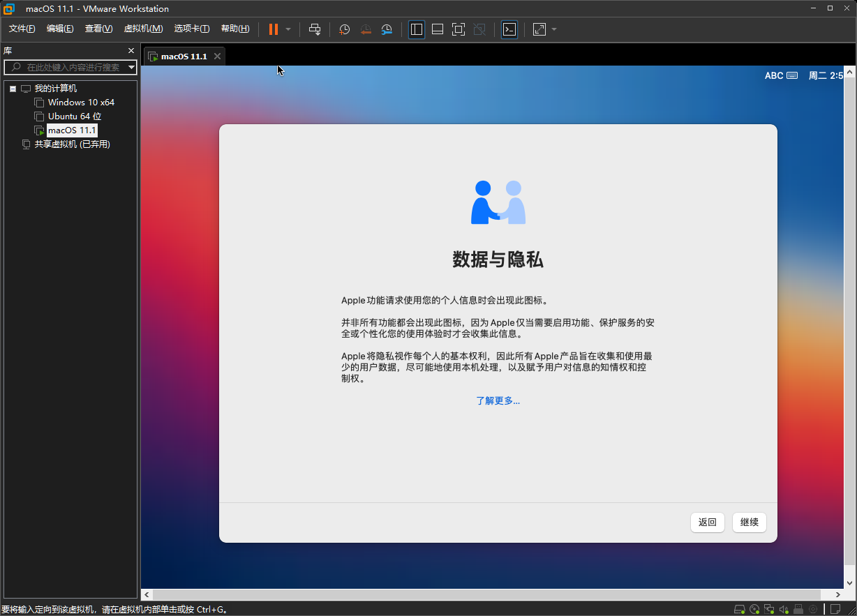Close the 库 library panel
The image size is (857, 616).
(x=131, y=51)
